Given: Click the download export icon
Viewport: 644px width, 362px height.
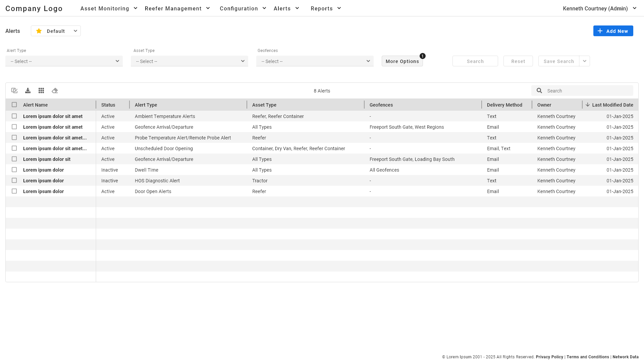Looking at the screenshot, I should point(28,90).
